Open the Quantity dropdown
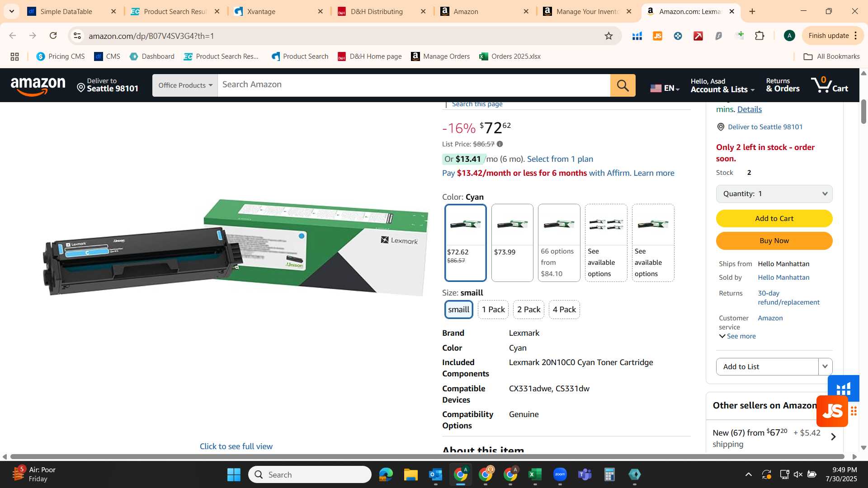The width and height of the screenshot is (868, 488). click(x=774, y=194)
